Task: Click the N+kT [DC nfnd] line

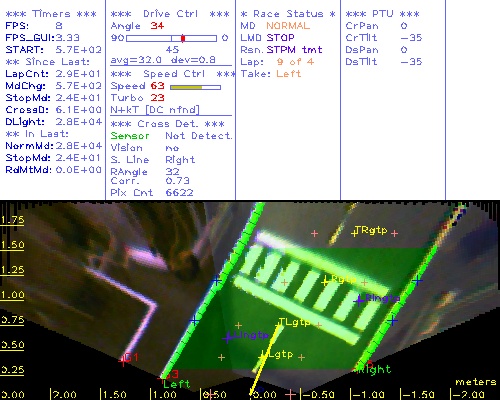Action: click(155, 110)
